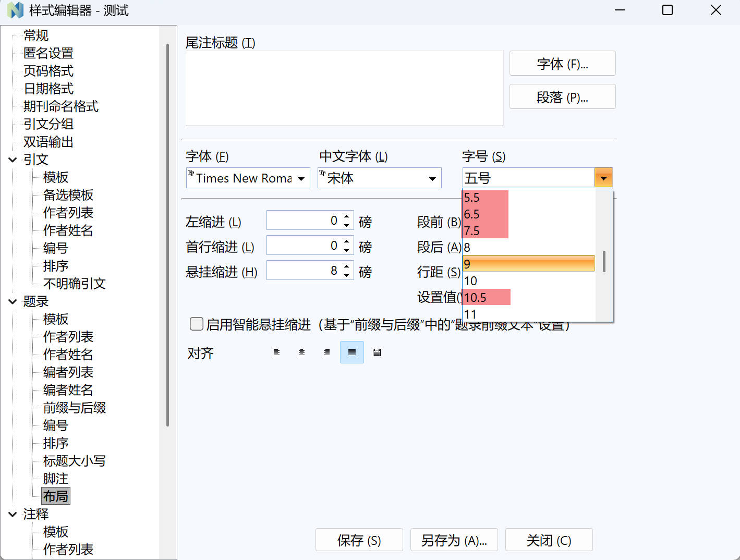This screenshot has width=740, height=560.
Task: Open the 中文字体 宋体 dropdown
Action: (432, 179)
